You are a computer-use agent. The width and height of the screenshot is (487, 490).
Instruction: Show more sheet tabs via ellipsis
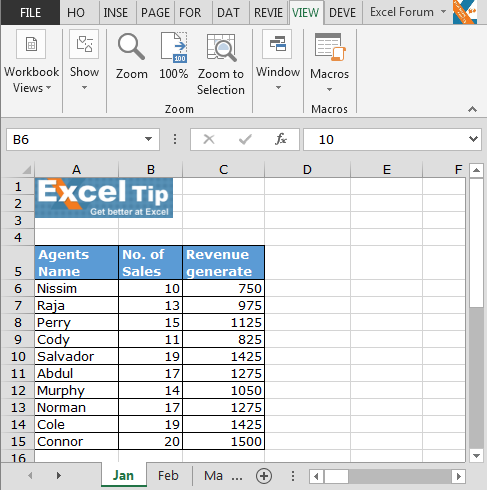[x=237, y=477]
